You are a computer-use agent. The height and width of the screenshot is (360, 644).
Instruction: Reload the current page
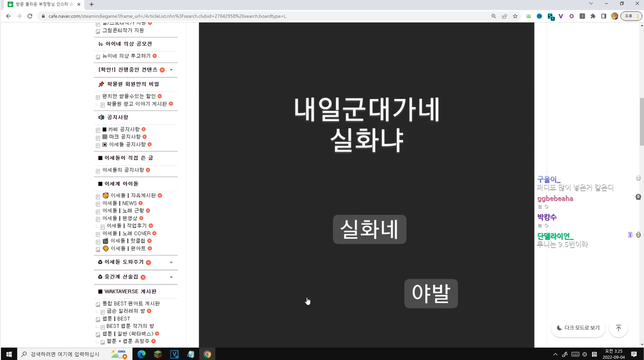(30, 16)
